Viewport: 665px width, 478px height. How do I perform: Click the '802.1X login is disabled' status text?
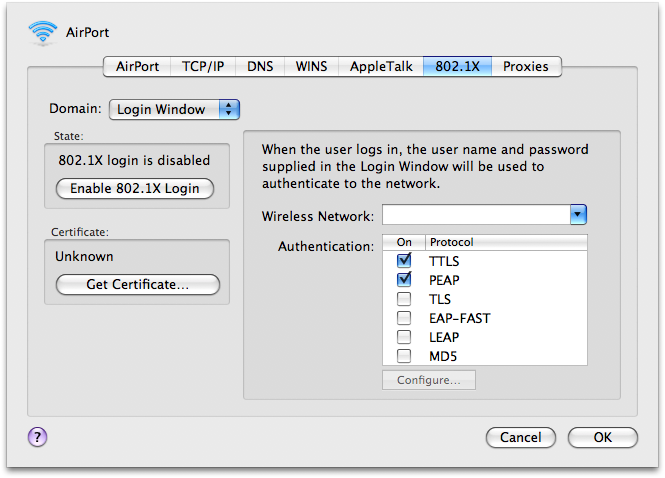click(134, 160)
